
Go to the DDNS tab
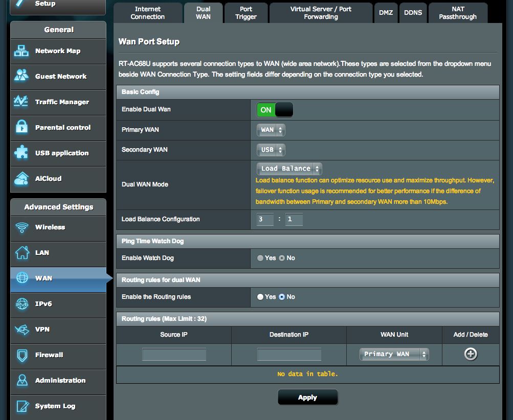pos(413,13)
